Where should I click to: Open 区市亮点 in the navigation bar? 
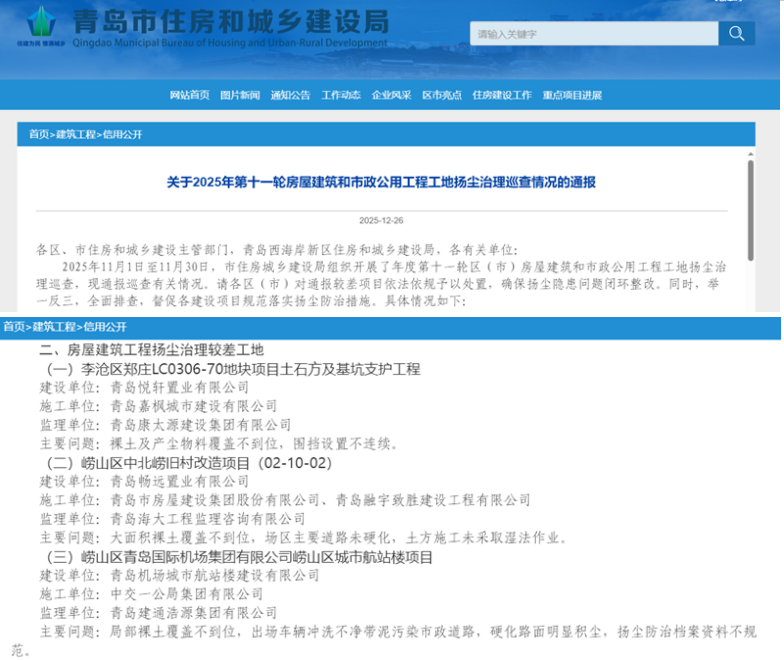[x=441, y=95]
